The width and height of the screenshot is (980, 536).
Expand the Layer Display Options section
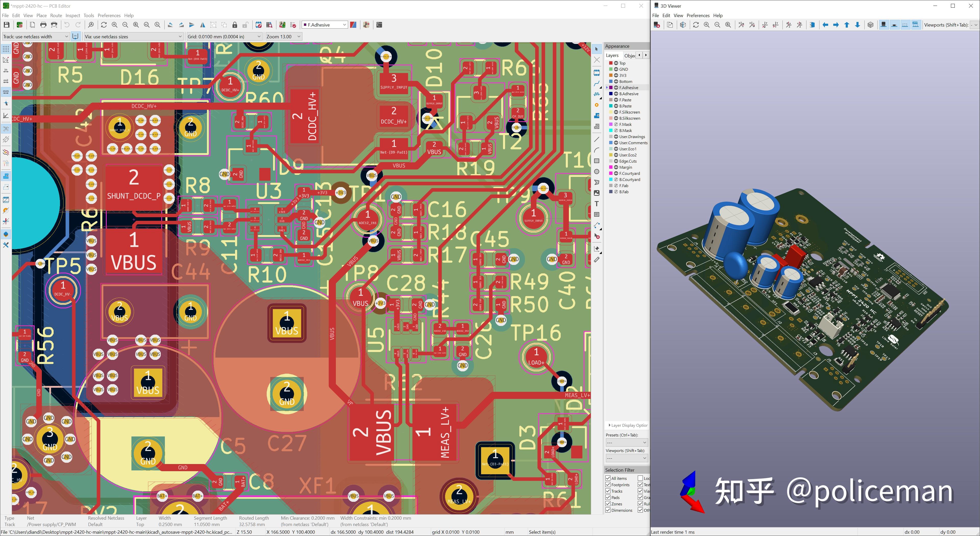click(x=626, y=425)
